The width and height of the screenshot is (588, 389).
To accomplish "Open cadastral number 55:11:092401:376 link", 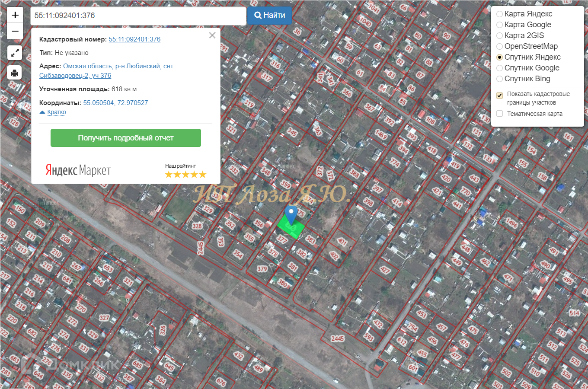I will pyautogui.click(x=134, y=39).
